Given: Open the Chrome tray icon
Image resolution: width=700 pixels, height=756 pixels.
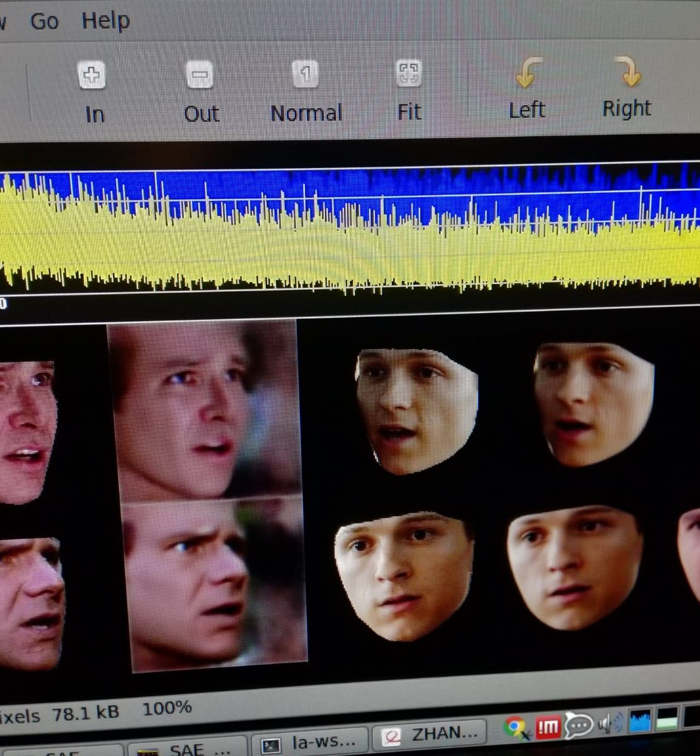Looking at the screenshot, I should pyautogui.click(x=517, y=728).
